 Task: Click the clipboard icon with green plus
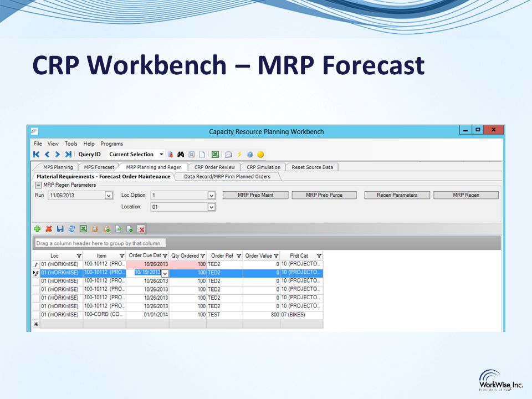[x=106, y=229]
